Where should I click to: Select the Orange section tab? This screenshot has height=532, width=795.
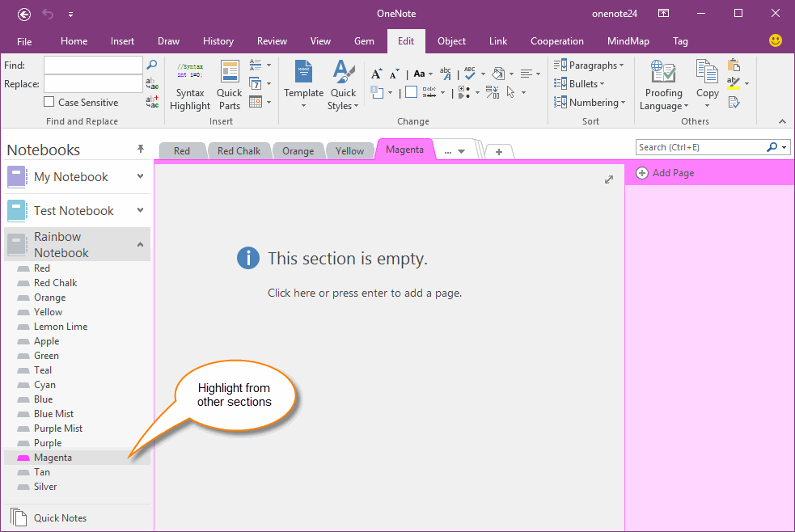[298, 151]
